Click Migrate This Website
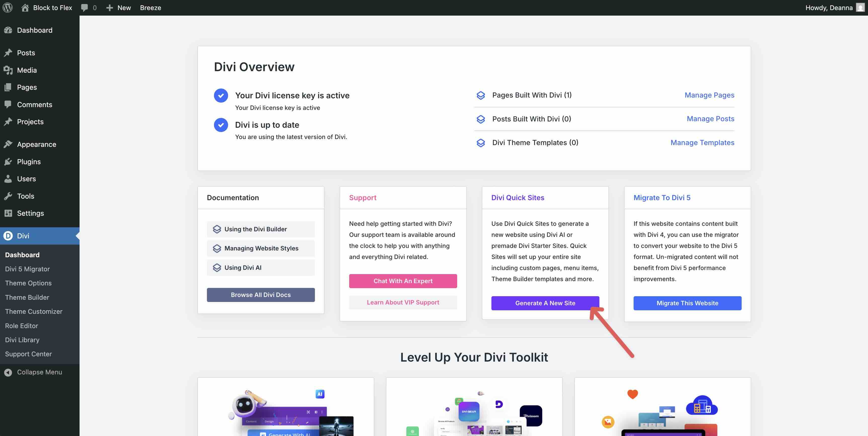Viewport: 868px width, 436px height. [x=687, y=303]
